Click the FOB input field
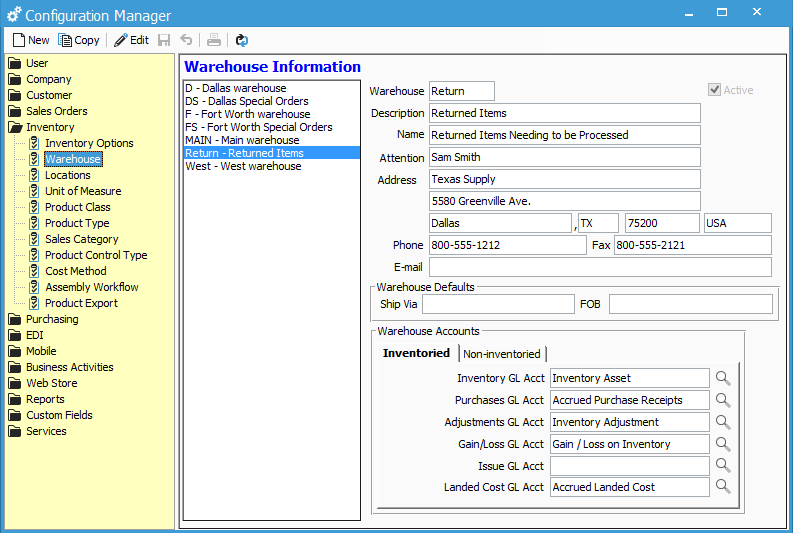 pos(690,304)
